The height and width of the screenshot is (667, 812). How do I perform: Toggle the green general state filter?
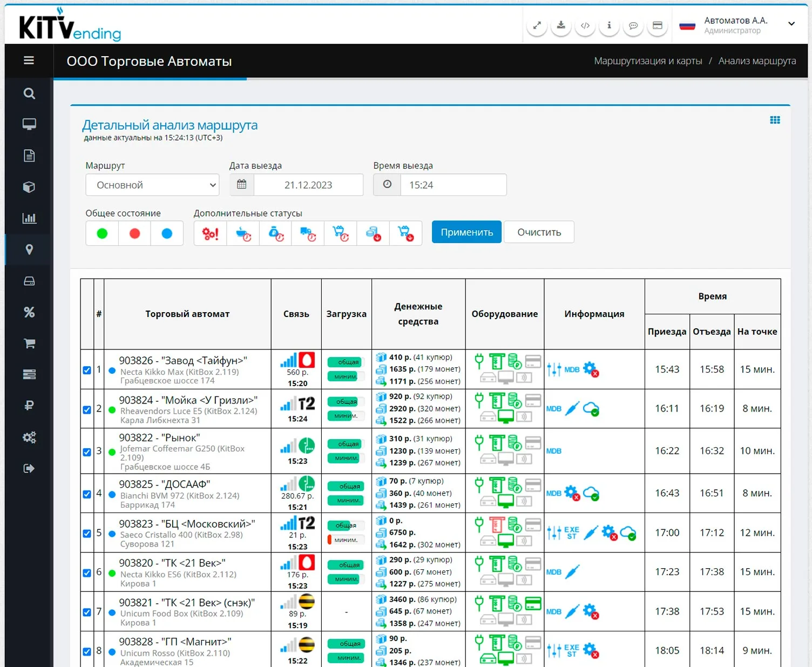[102, 233]
